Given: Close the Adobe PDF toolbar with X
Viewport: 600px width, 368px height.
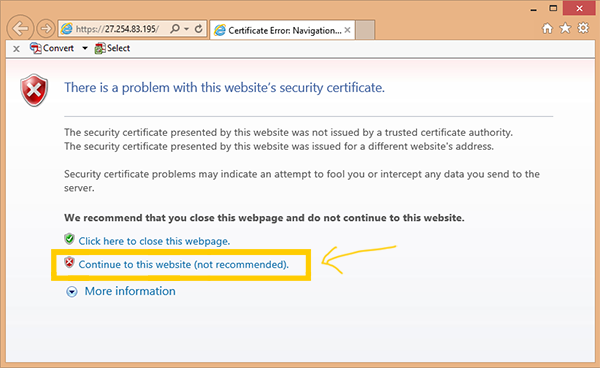Looking at the screenshot, I should coord(16,49).
